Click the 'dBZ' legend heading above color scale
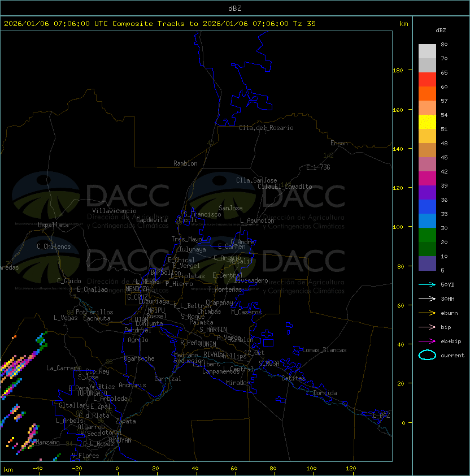Screen dimensions: 470x476 point(441,31)
